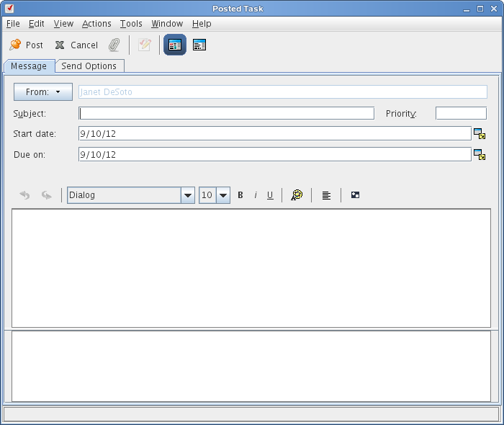
Task: Click the insert image icon
Action: click(355, 195)
